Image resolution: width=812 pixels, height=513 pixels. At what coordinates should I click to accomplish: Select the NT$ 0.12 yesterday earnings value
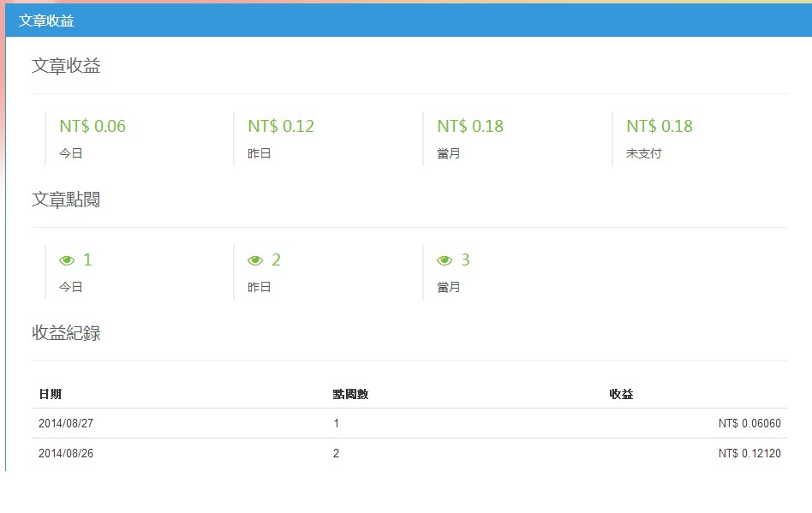click(x=281, y=126)
